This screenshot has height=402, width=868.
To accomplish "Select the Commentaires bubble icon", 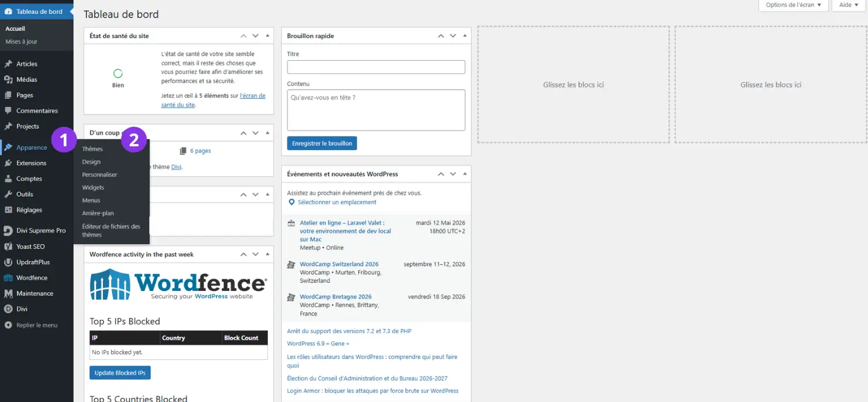I will coord(8,110).
